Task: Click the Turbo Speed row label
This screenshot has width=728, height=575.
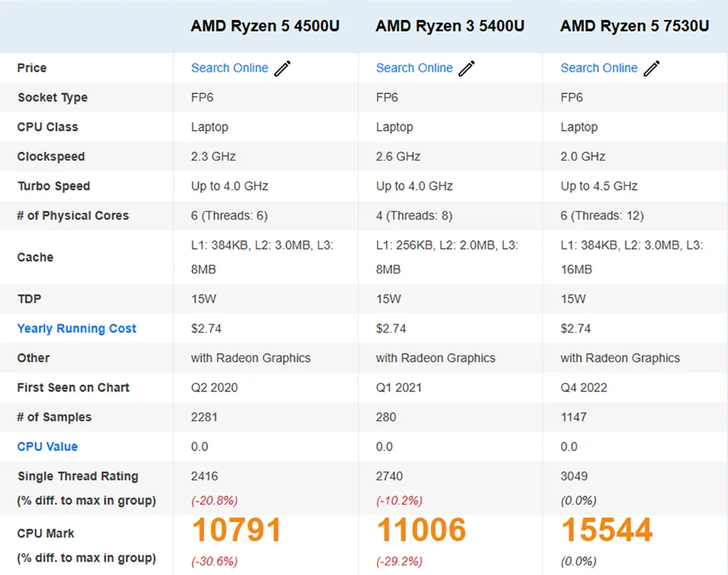Action: (x=54, y=186)
